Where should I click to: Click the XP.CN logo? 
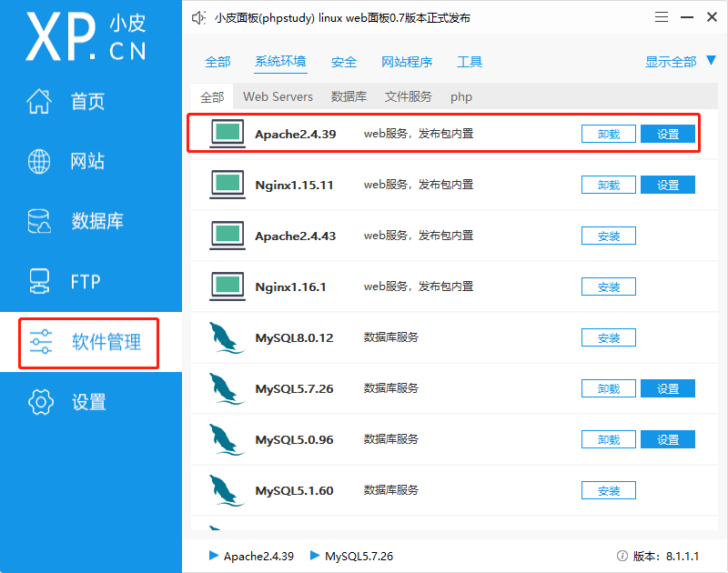point(86,37)
